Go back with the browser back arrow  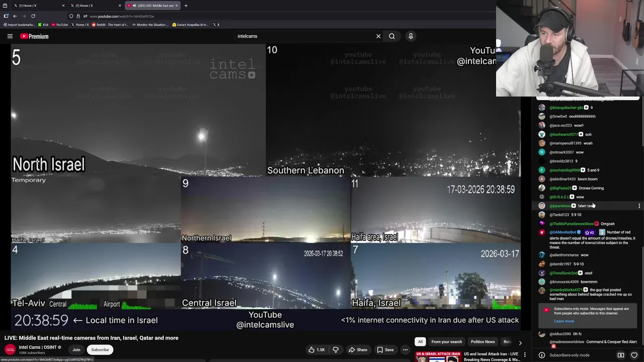pos(15,16)
